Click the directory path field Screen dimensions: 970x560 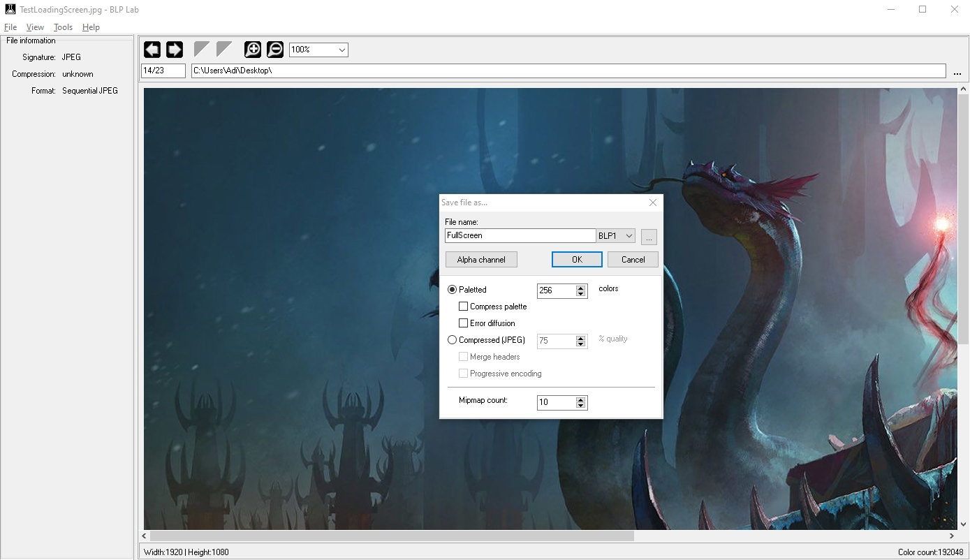pos(568,71)
